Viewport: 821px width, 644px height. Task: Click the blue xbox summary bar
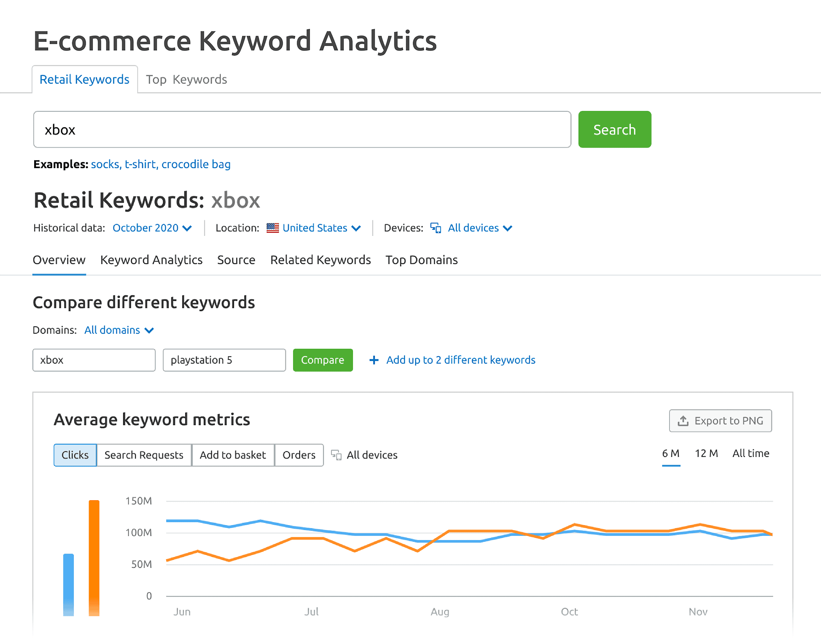pos(69,585)
